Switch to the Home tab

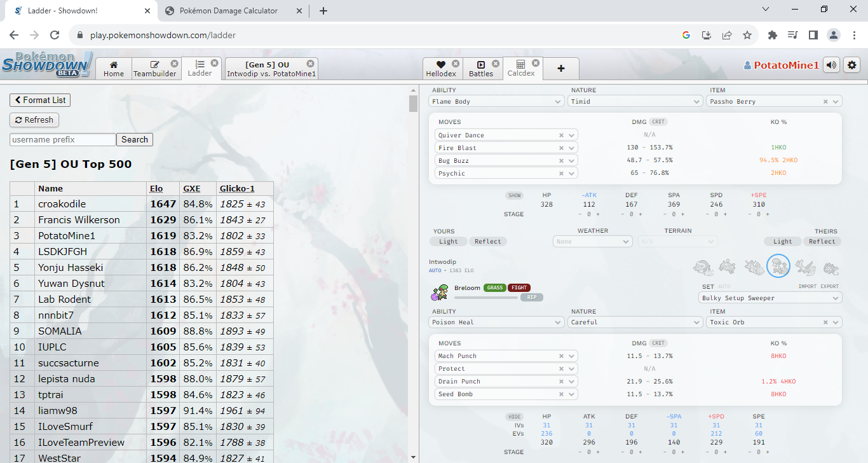114,69
